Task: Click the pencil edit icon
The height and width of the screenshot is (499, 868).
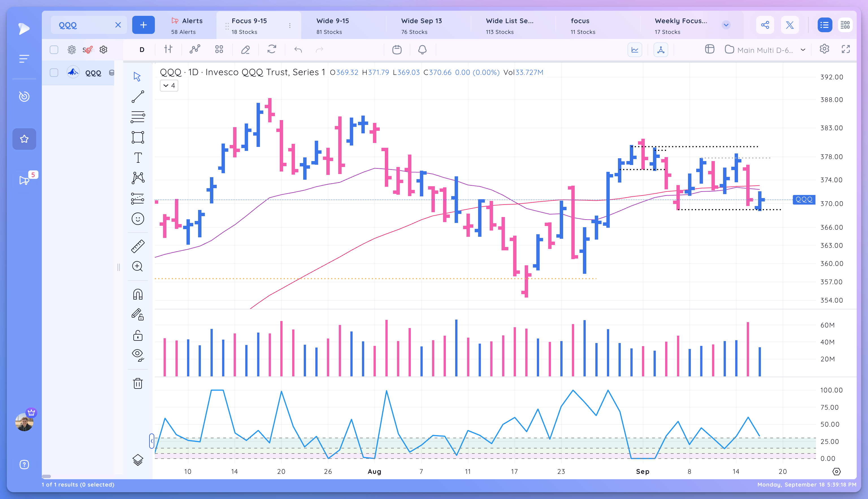Action: (x=245, y=50)
